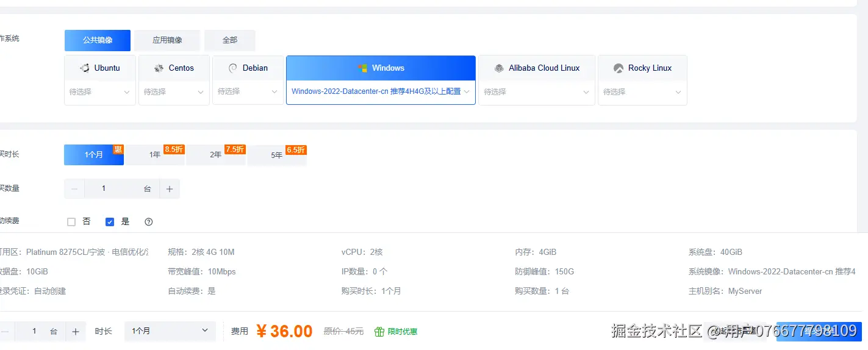868x350 pixels.
Task: Click the IP数量: 0 个 summary text
Action: 365,272
